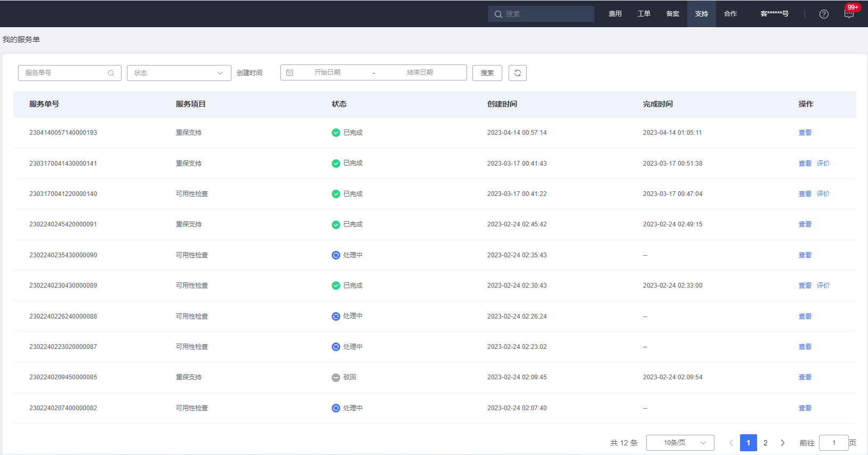
Task: Jump to page 2 of results
Action: point(765,443)
